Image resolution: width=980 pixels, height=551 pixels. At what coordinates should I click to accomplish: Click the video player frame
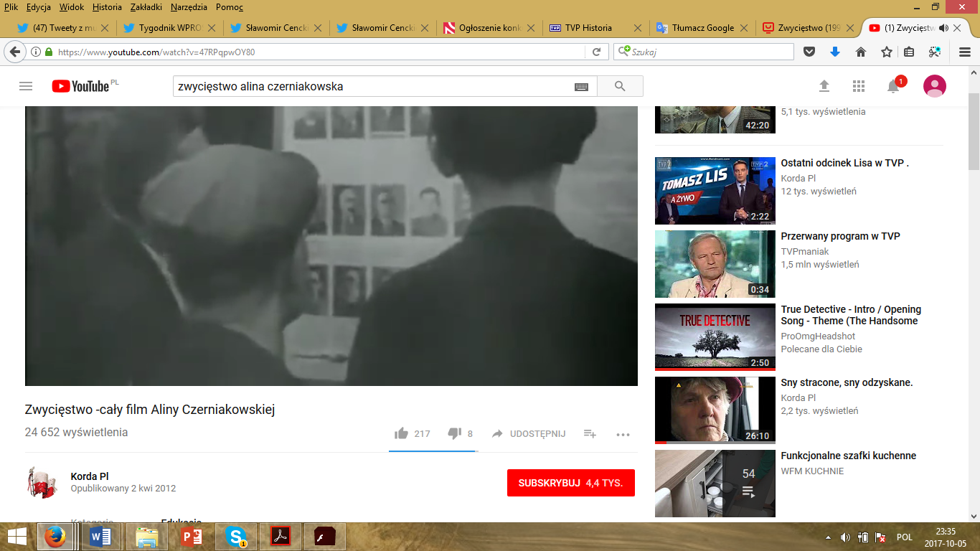click(331, 246)
